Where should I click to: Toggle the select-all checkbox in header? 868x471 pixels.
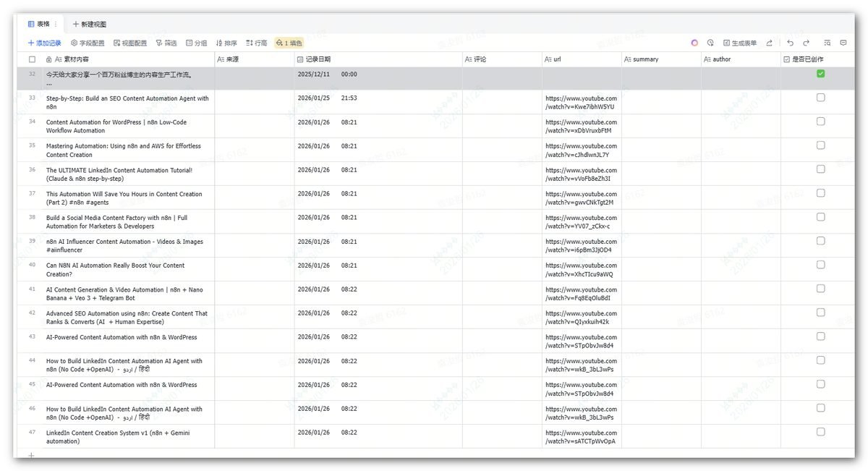tap(32, 59)
